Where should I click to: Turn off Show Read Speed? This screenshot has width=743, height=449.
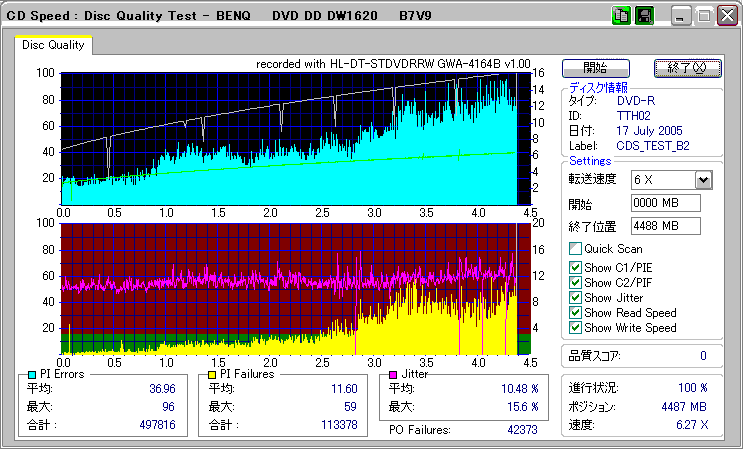click(x=575, y=313)
